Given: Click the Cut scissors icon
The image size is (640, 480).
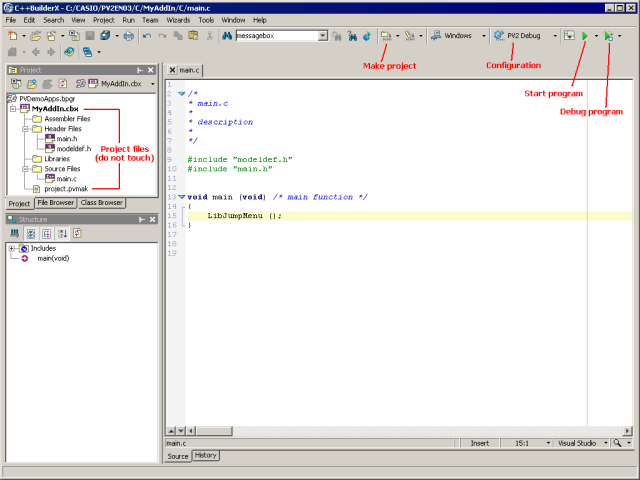Looking at the screenshot, I should click(209, 36).
